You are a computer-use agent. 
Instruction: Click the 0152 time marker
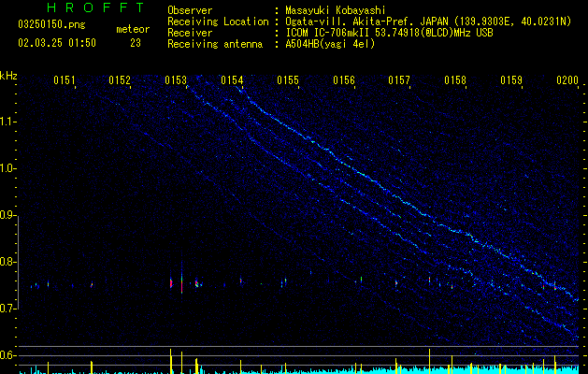click(x=120, y=80)
